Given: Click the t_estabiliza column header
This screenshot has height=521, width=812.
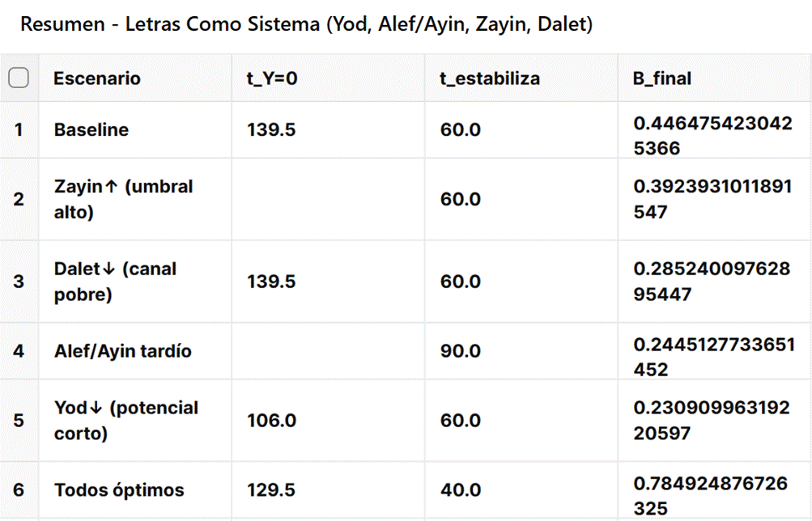Looking at the screenshot, I should tap(490, 78).
